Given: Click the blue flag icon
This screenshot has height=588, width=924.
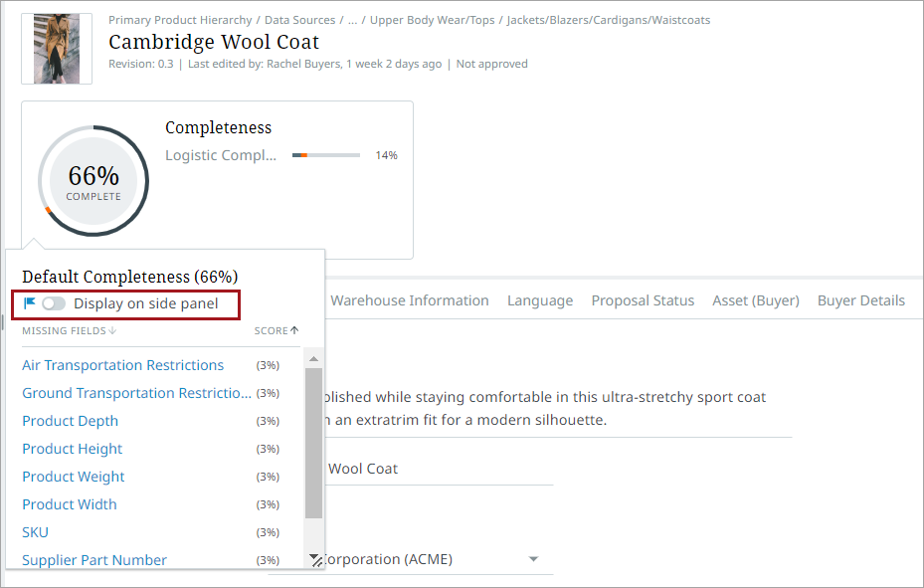Looking at the screenshot, I should click(x=30, y=303).
